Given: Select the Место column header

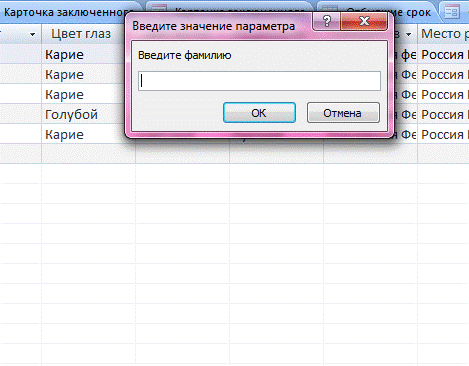Looking at the screenshot, I should click(443, 34).
